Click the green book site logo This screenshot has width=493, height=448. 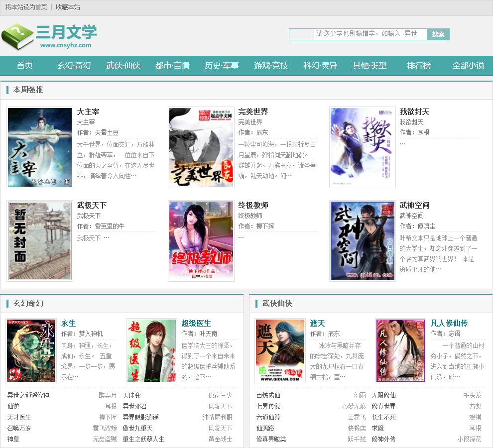pos(49,36)
